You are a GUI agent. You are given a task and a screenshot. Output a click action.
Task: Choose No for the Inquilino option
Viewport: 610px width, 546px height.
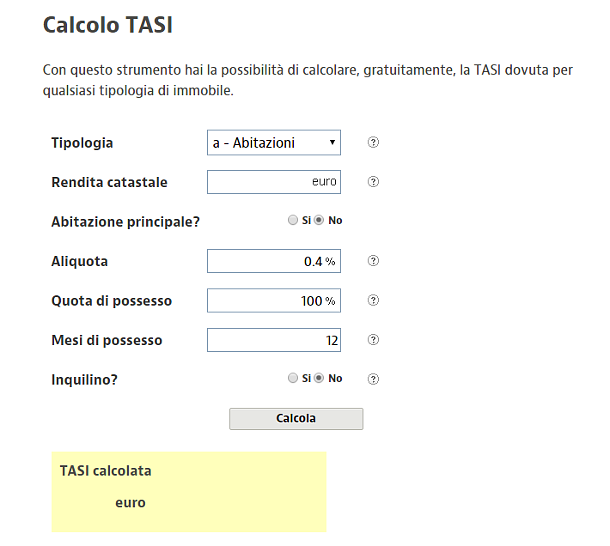pos(319,379)
